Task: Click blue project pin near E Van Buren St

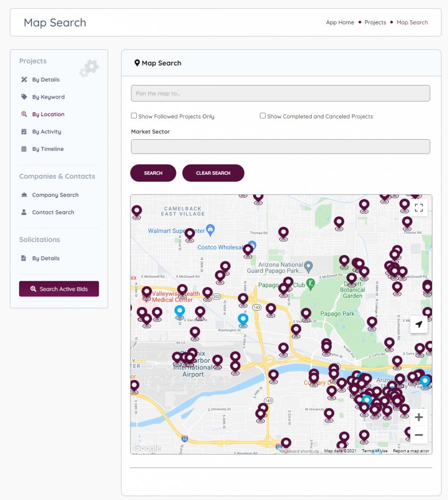Action: (x=180, y=311)
